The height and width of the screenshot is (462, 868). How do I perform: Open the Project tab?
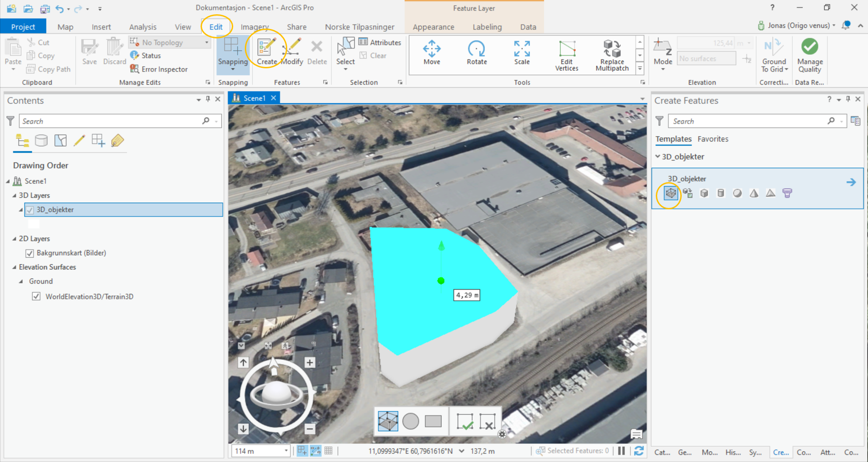(x=23, y=27)
